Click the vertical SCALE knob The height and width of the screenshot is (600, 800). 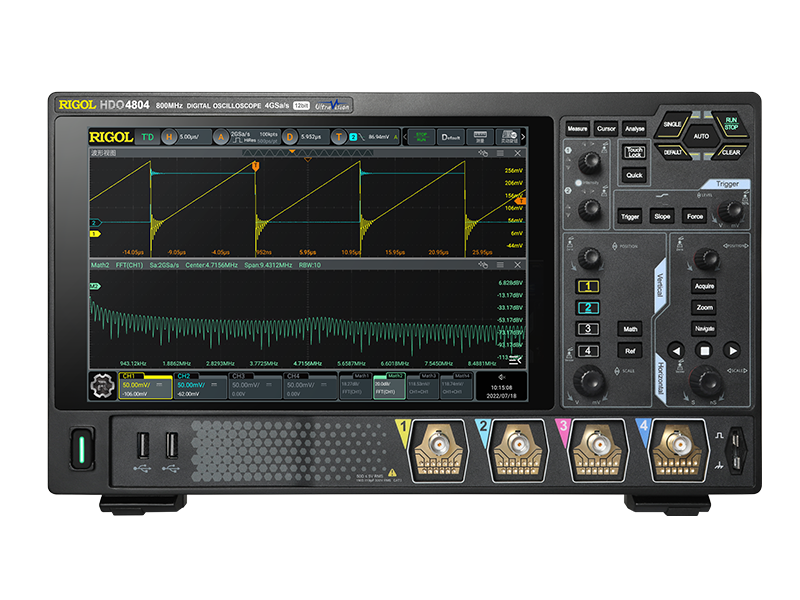pos(589,380)
